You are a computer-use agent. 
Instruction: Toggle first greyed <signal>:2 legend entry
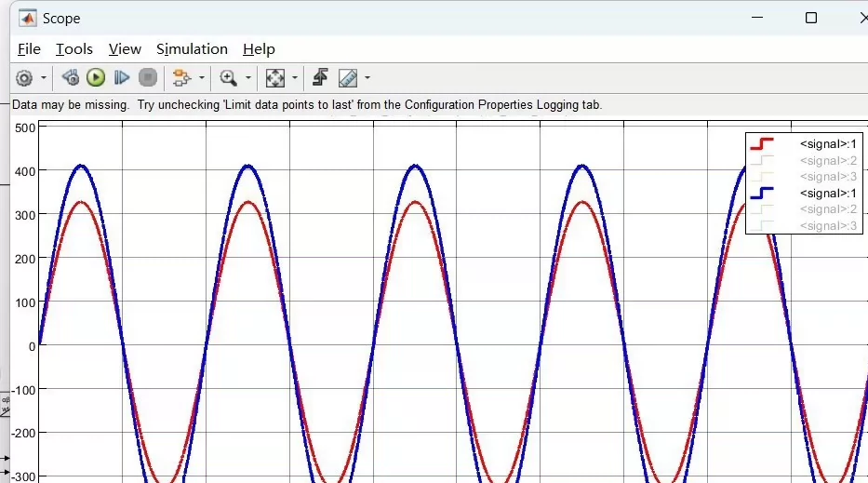(x=828, y=161)
